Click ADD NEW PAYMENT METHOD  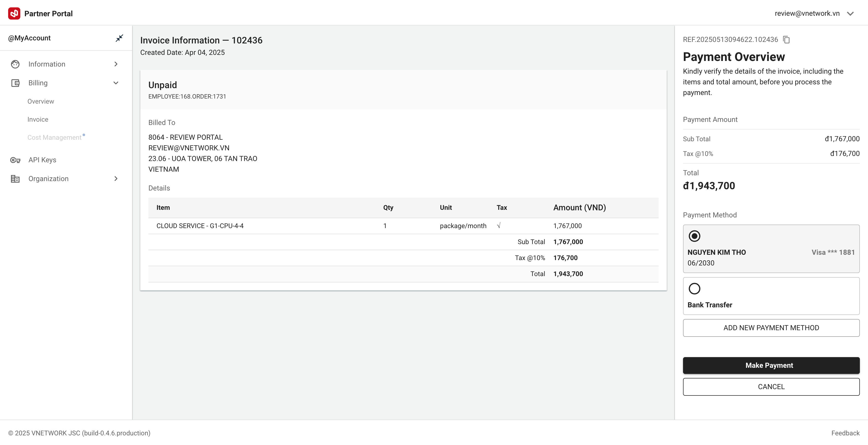[x=771, y=328]
